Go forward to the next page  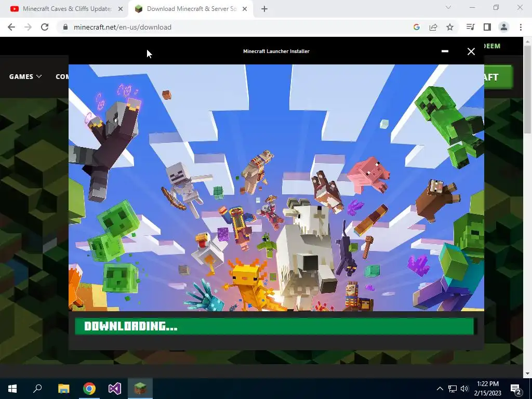click(x=28, y=27)
